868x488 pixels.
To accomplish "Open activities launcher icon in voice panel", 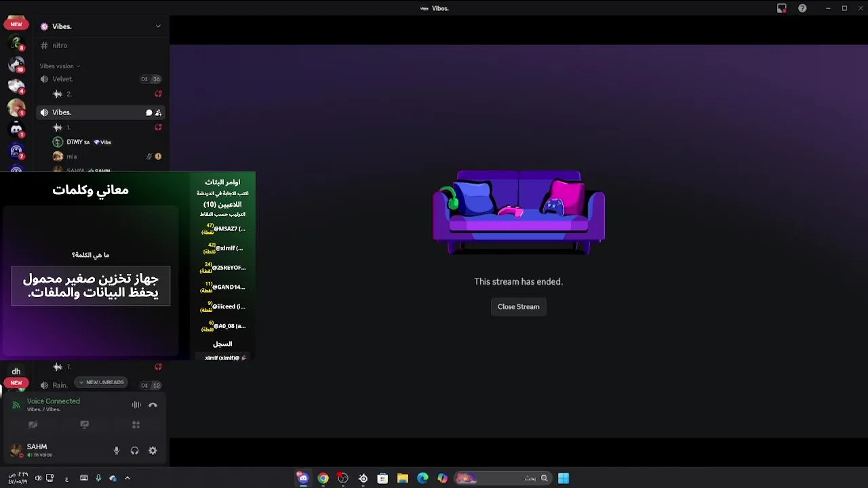I will click(136, 425).
